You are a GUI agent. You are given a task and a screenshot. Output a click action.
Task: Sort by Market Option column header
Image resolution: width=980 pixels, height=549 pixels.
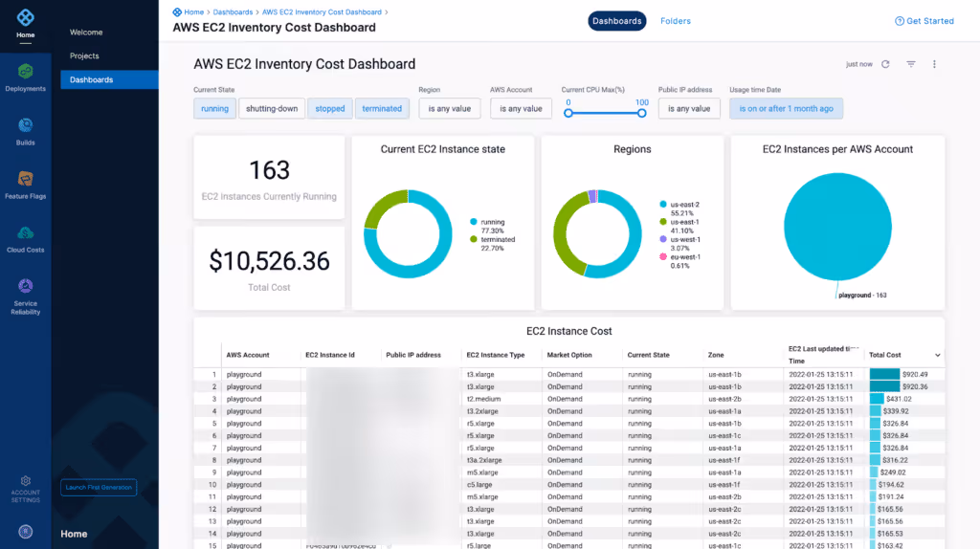[569, 355]
